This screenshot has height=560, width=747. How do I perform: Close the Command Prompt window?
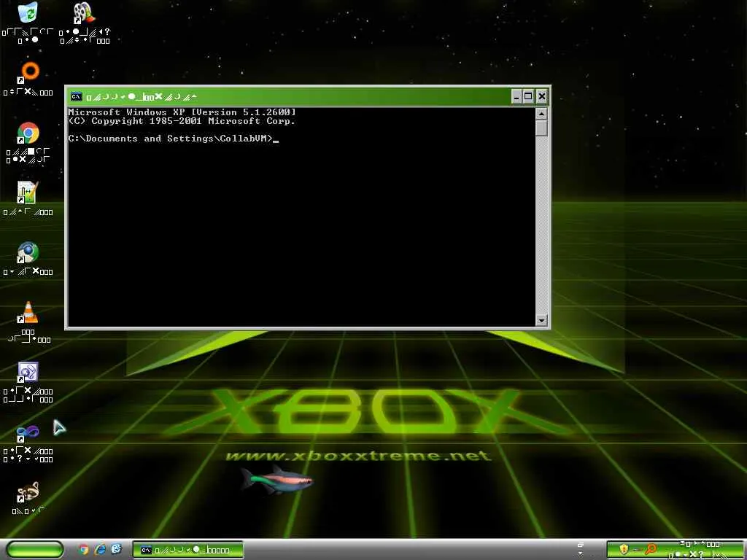(542, 97)
